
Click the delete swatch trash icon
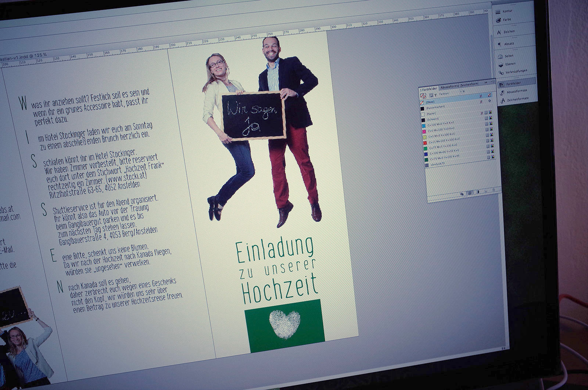click(x=494, y=190)
